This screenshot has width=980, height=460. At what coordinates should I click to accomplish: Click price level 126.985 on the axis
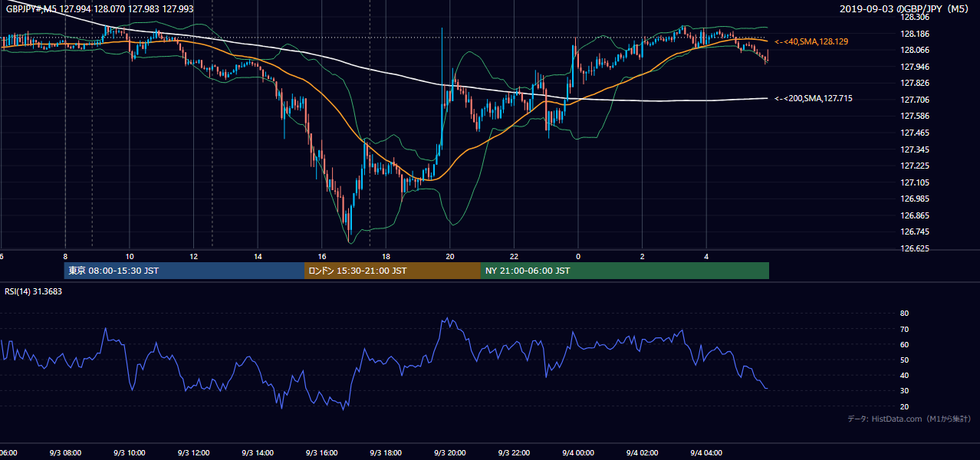tap(915, 199)
